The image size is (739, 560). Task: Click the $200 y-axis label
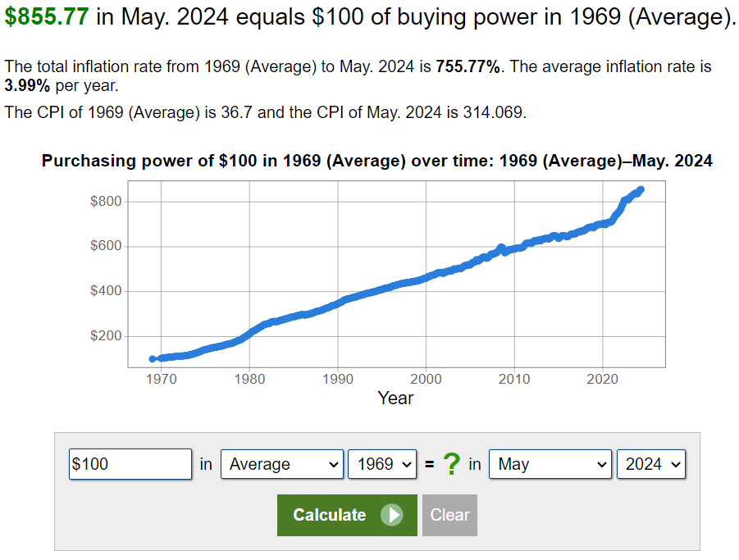(106, 336)
